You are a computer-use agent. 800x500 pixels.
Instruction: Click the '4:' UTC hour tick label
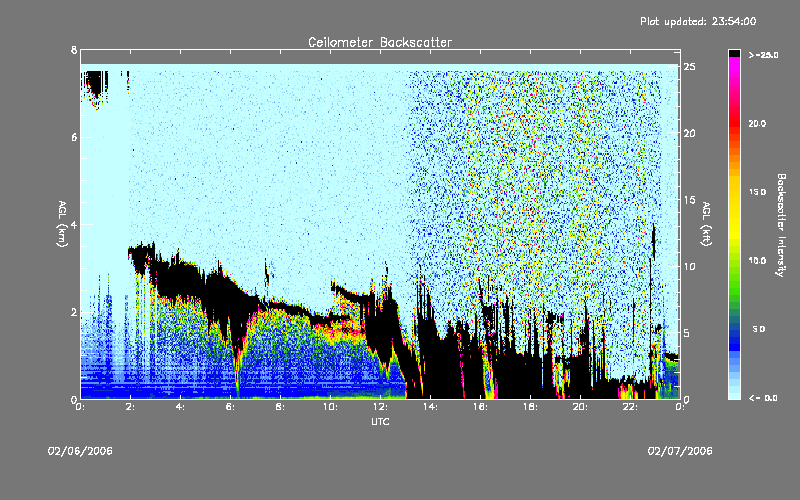[x=180, y=407]
